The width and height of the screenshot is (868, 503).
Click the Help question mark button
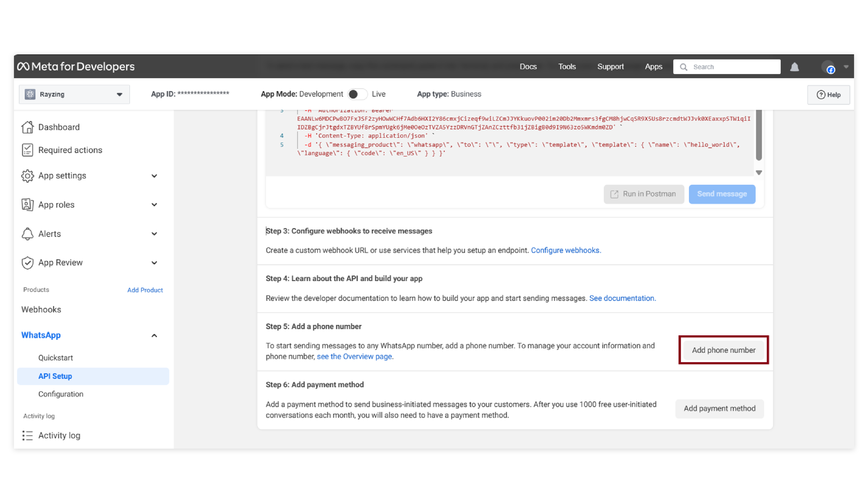coord(828,95)
